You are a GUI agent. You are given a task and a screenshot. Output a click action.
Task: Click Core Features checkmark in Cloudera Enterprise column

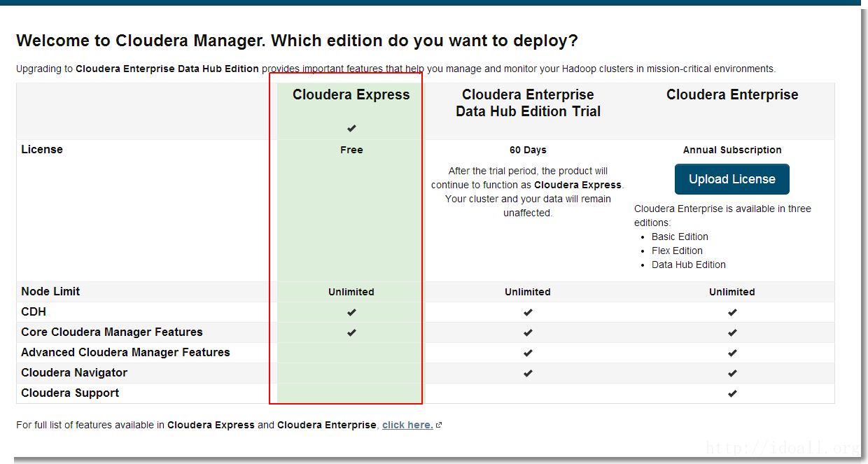tap(732, 332)
